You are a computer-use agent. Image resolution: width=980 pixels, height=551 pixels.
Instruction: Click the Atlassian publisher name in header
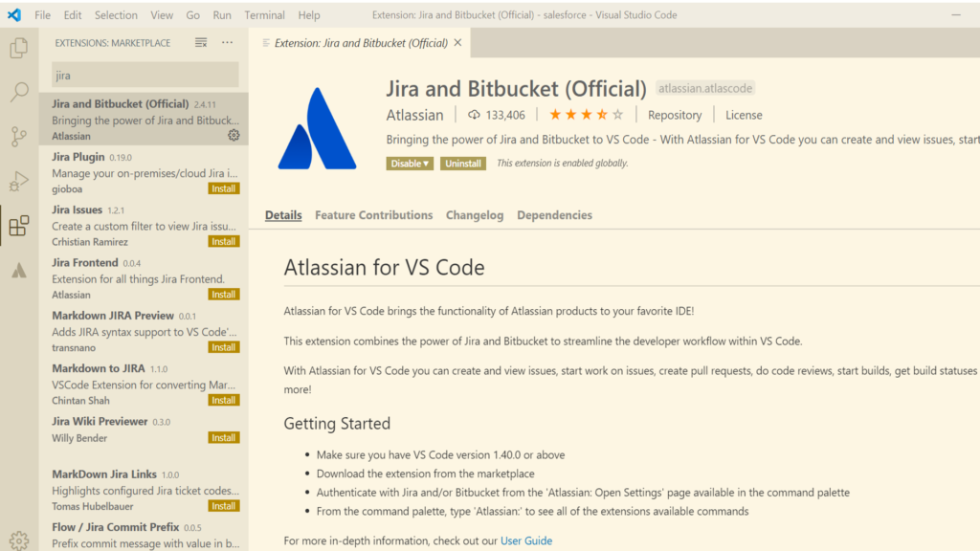(414, 115)
